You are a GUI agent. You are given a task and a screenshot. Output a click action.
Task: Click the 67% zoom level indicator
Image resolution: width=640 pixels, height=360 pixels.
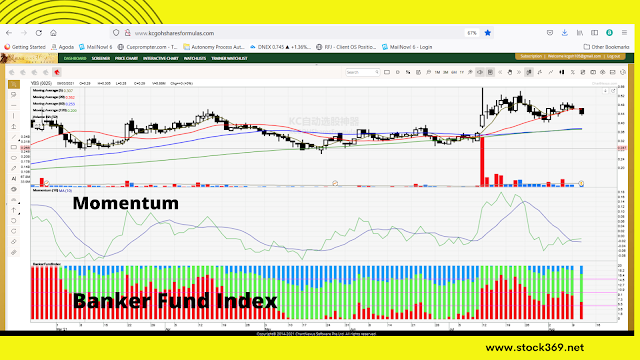pos(472,33)
